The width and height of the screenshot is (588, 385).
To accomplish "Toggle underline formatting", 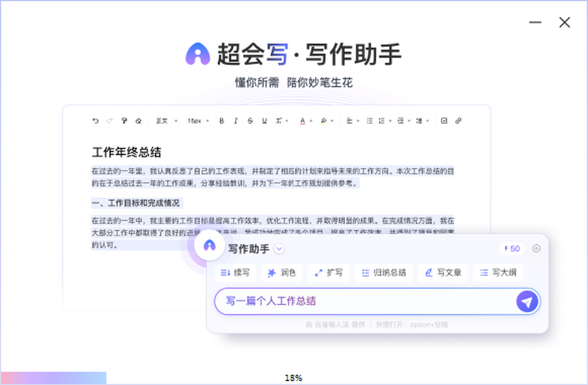I will click(x=263, y=120).
